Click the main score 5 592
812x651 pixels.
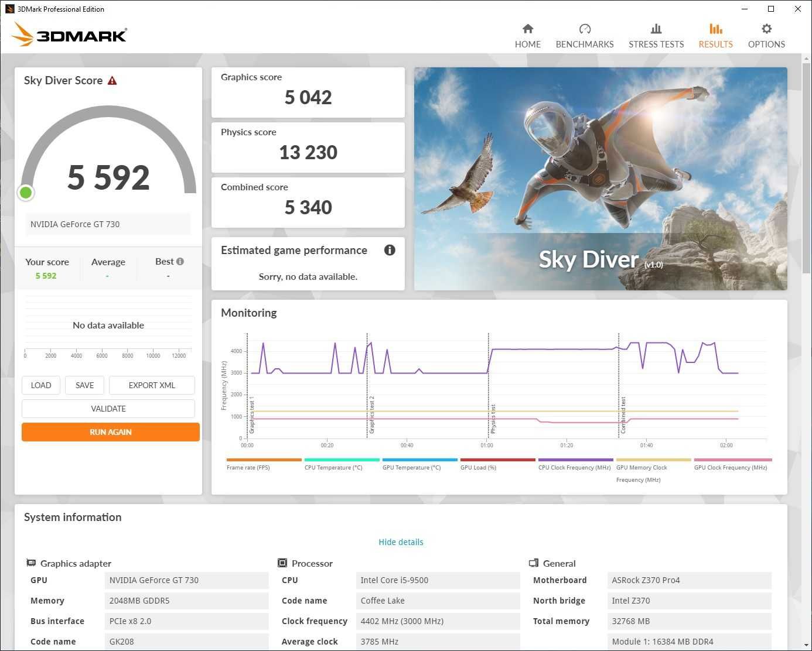click(108, 177)
